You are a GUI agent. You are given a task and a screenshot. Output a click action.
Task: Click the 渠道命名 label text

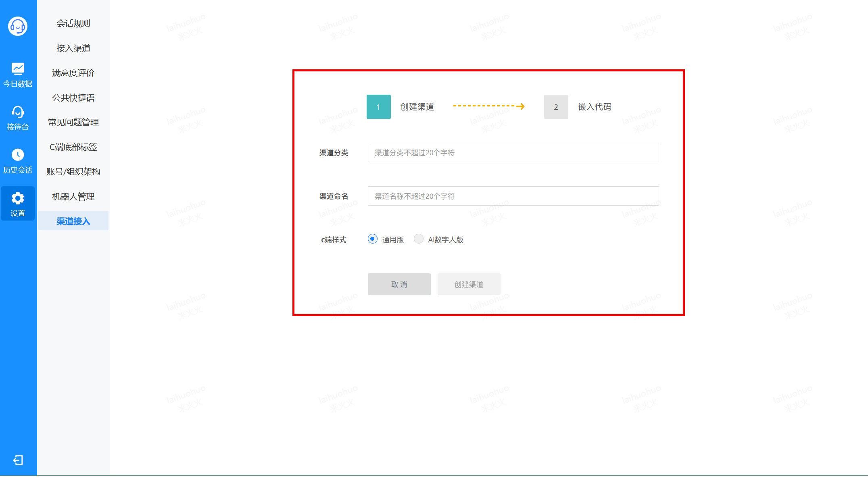tap(334, 196)
